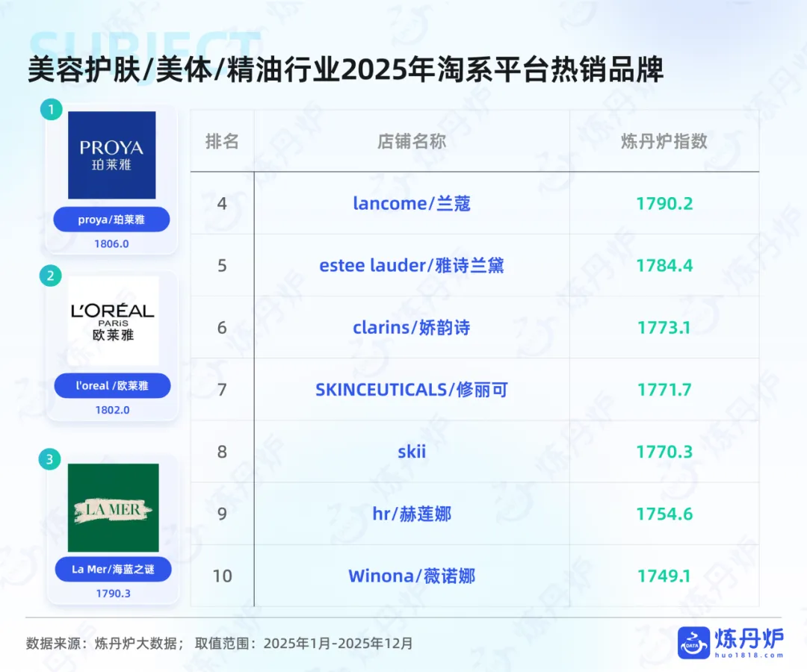The height and width of the screenshot is (672, 807).
Task: Click l'oreal score 1802.0
Action: click(x=112, y=410)
